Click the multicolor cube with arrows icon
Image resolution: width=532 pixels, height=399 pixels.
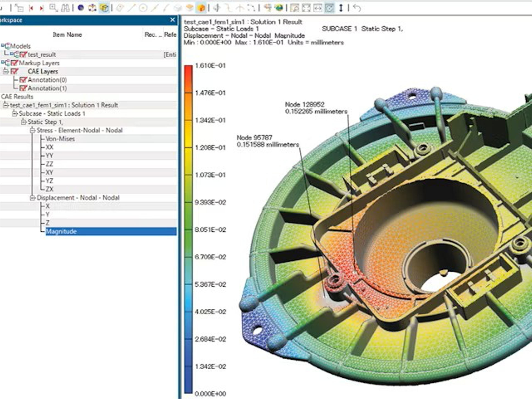(x=92, y=8)
